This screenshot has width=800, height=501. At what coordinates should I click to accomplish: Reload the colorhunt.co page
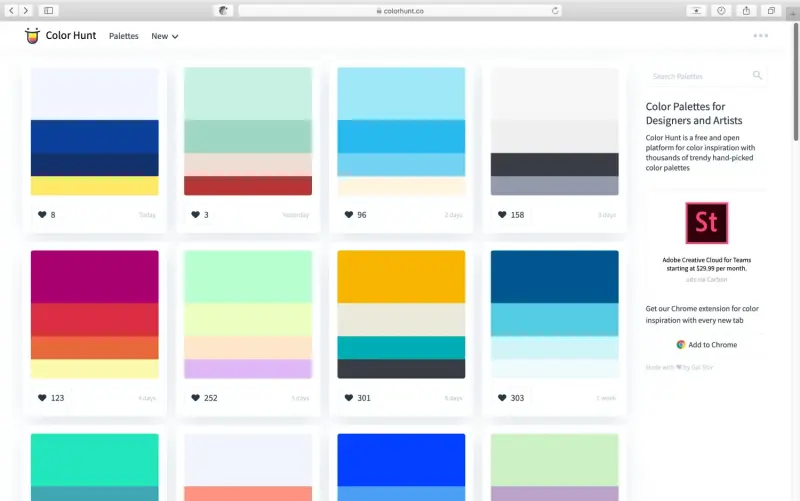555,10
